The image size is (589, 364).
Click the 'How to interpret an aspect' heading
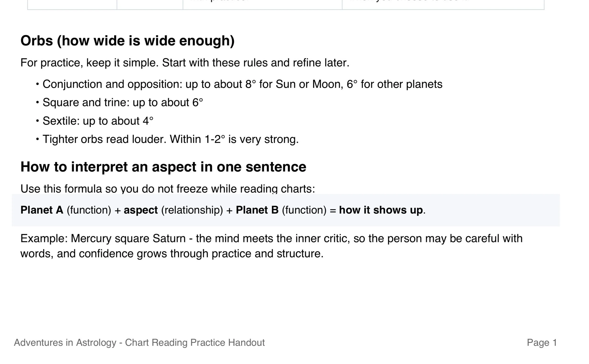[x=163, y=167]
